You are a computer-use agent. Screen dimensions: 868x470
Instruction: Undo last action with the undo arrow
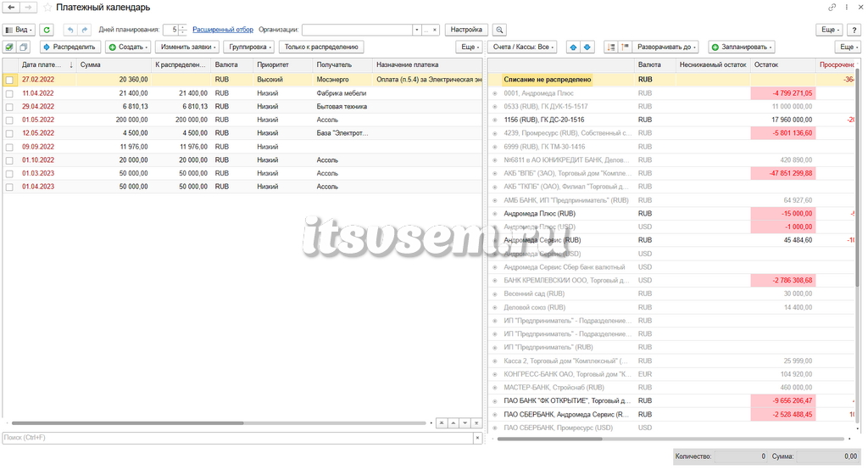[70, 30]
